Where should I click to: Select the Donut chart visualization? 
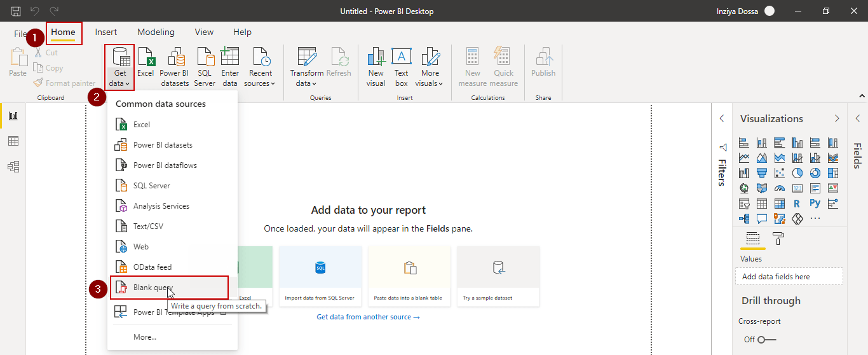pos(815,173)
